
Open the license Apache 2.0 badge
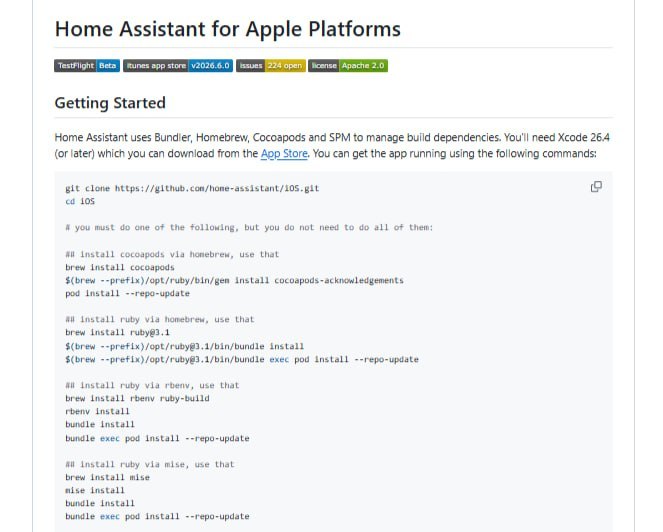coord(348,66)
